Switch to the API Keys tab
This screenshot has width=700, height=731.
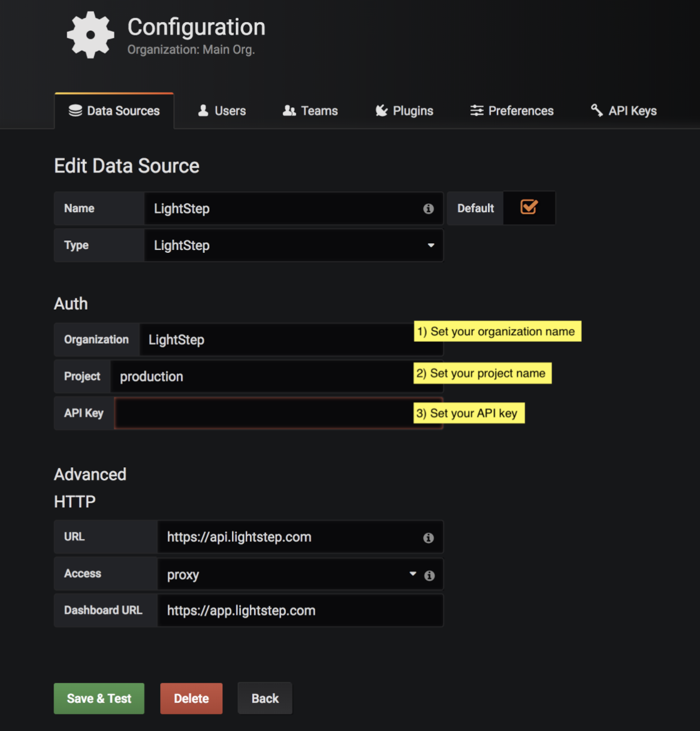[624, 111]
